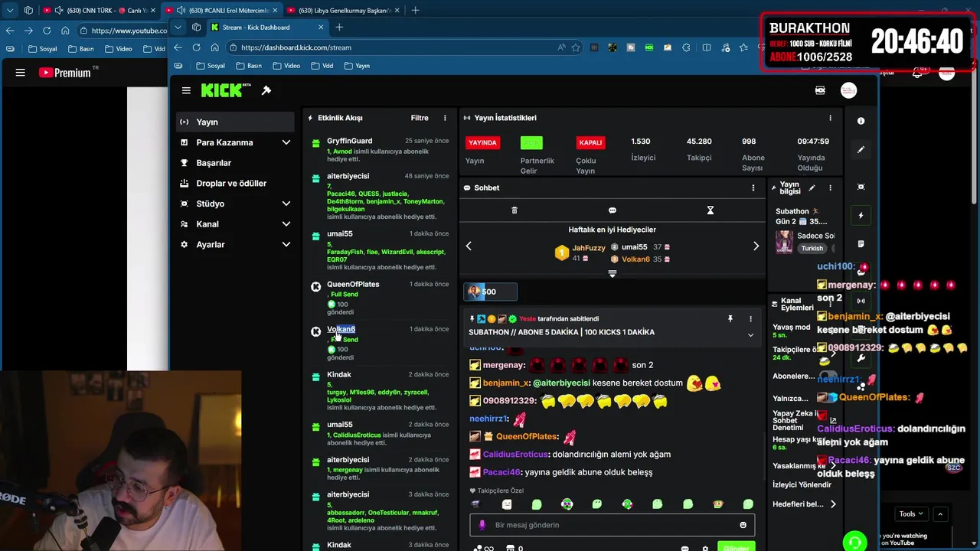Click the chat settings gear icon

(705, 549)
